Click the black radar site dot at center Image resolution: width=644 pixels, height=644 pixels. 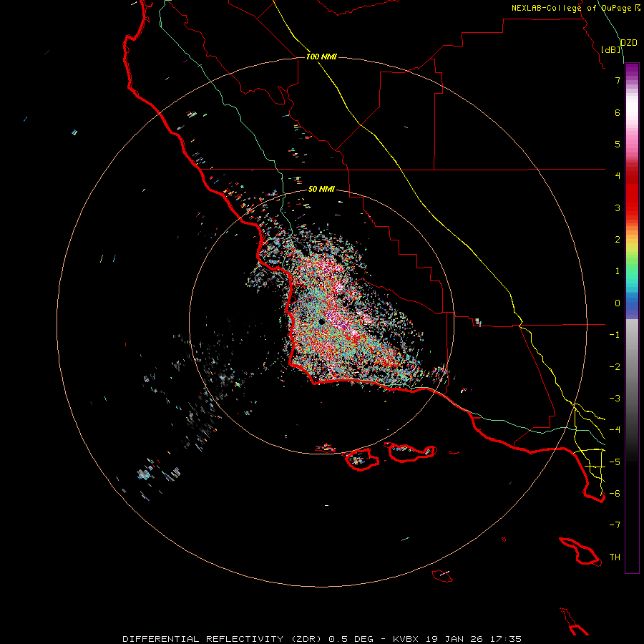tap(321, 322)
